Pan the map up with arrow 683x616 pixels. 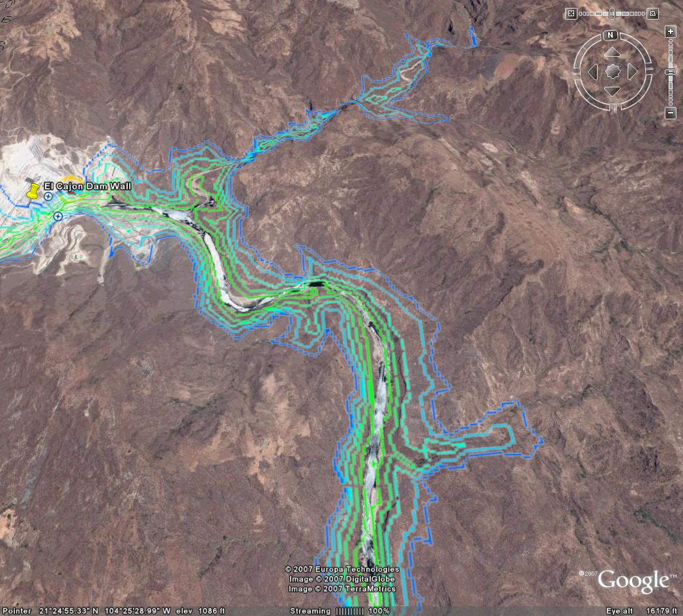click(x=613, y=52)
